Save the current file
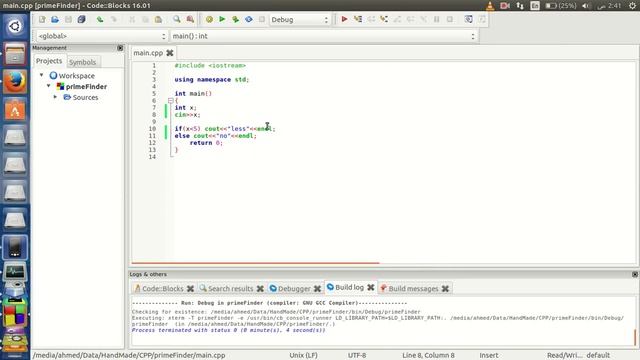This screenshot has width=640, height=360. click(x=68, y=19)
